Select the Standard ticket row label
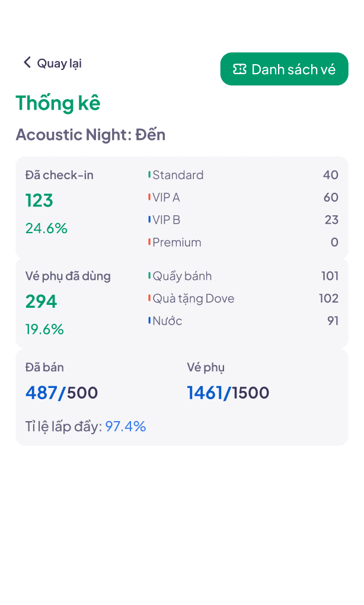The width and height of the screenshot is (364, 605). click(178, 175)
